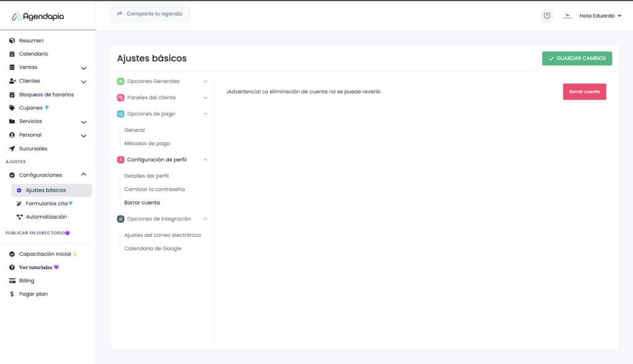633x364 pixels.
Task: Click the Resumen cube icon
Action: pos(12,41)
